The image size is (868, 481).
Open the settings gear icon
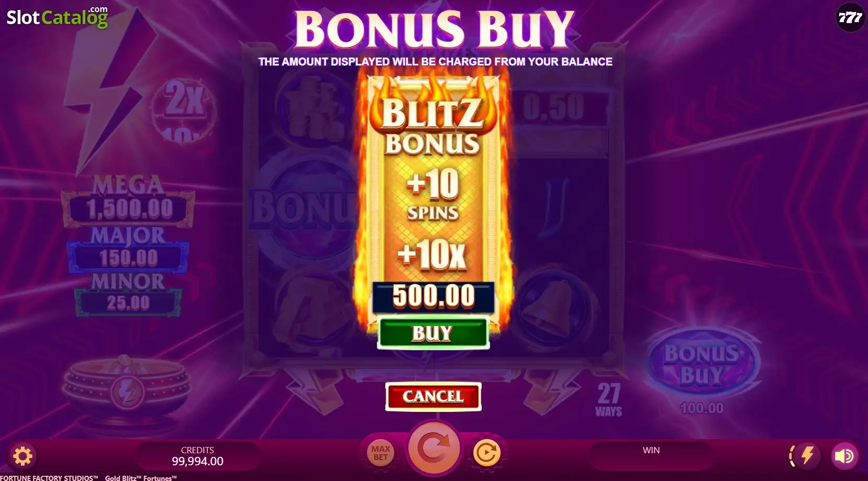pyautogui.click(x=23, y=456)
